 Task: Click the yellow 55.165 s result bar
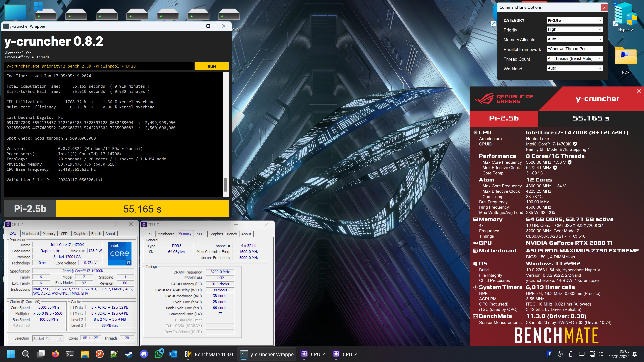click(142, 209)
